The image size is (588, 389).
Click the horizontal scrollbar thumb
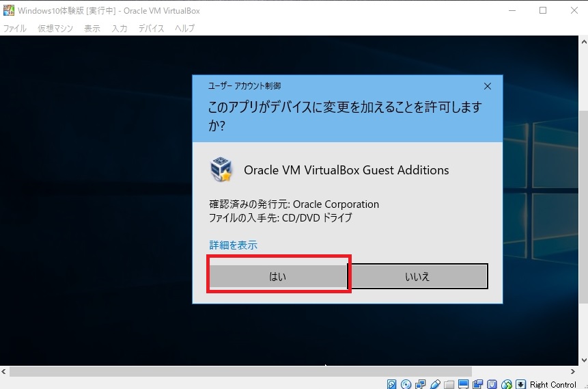[240, 372]
